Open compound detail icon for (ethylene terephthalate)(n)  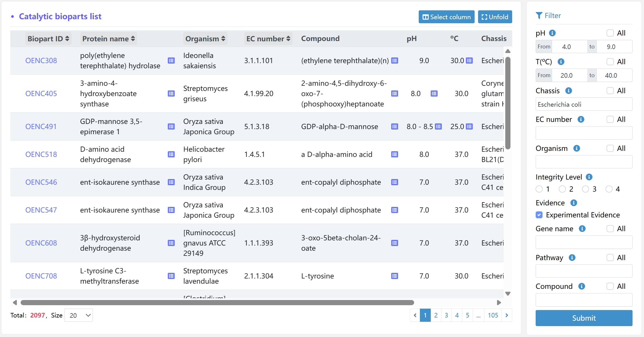(x=395, y=61)
